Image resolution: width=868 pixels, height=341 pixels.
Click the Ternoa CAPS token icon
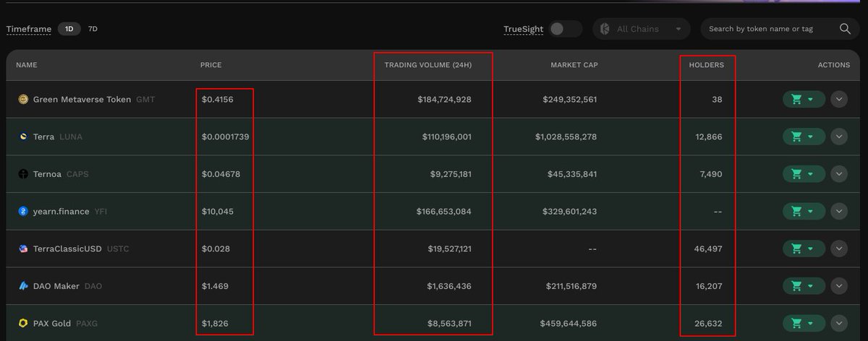tap(23, 174)
